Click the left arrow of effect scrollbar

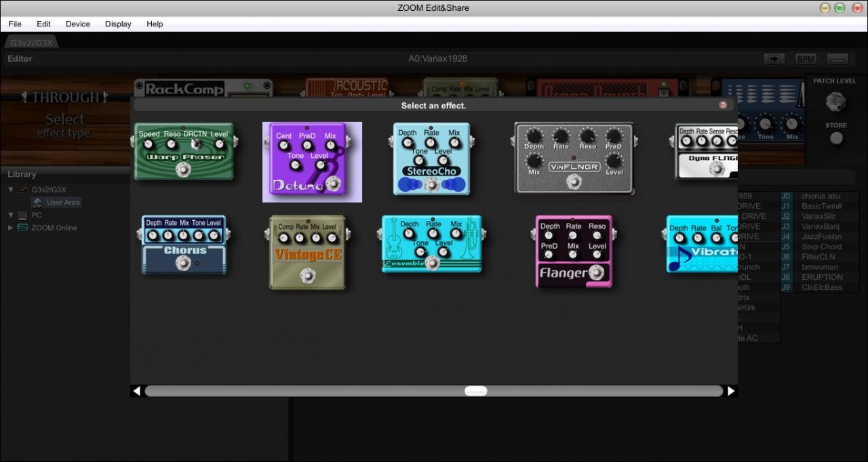[137, 391]
